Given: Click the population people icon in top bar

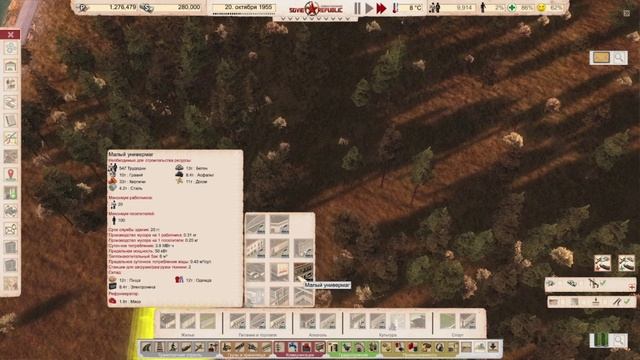Looking at the screenshot, I should (x=434, y=7).
